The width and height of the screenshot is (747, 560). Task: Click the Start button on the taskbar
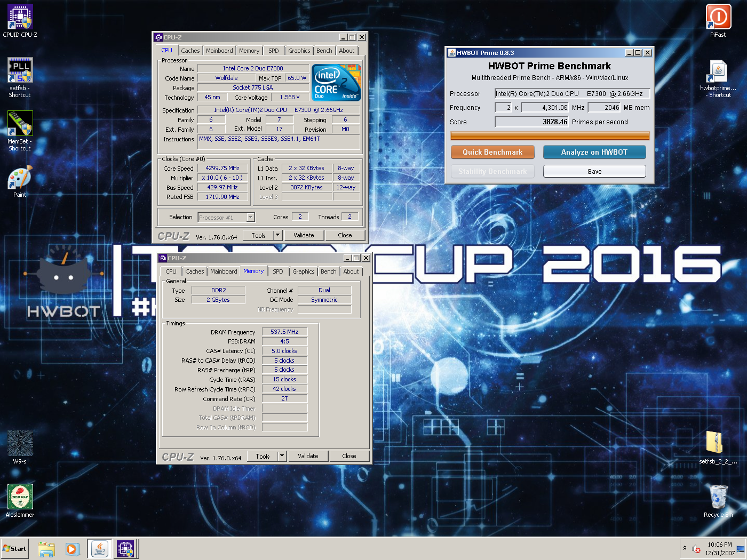point(15,548)
